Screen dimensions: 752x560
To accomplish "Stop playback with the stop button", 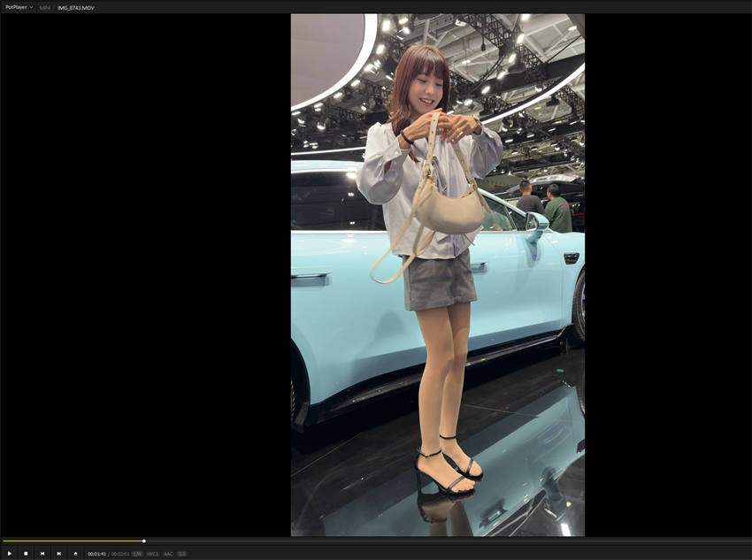I will (x=26, y=553).
